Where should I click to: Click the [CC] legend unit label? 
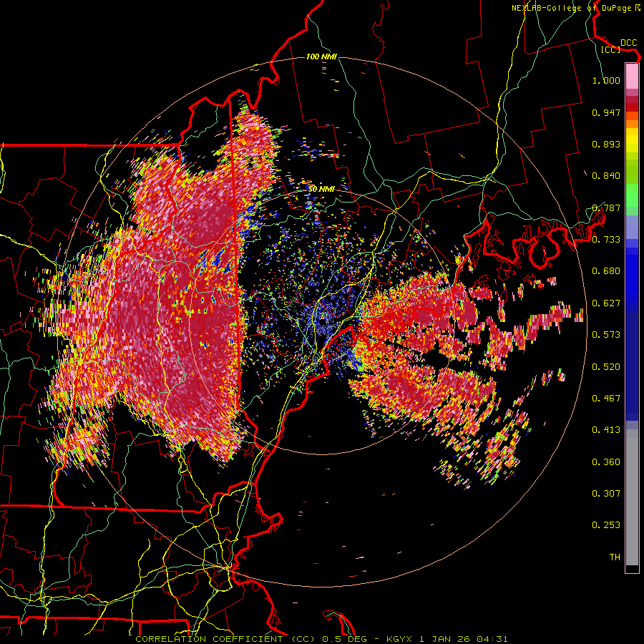610,49
